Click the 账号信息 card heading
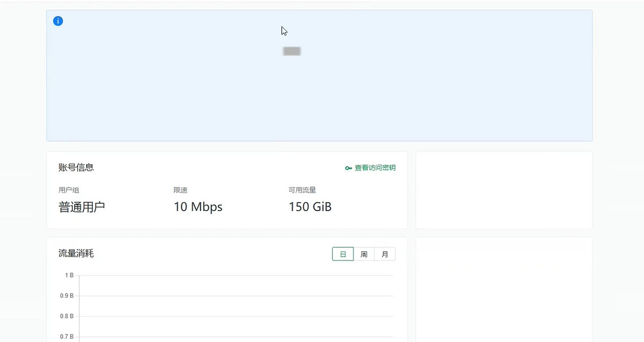The image size is (644, 342). click(76, 168)
